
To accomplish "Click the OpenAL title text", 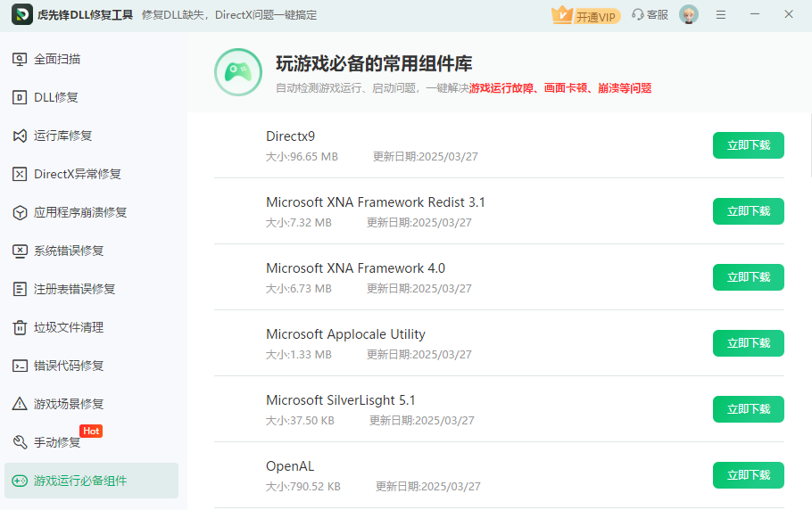I will (x=290, y=466).
